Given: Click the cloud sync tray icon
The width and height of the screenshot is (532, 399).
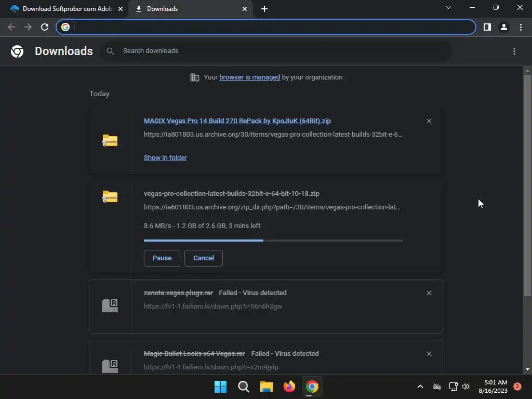Looking at the screenshot, I should click(437, 387).
